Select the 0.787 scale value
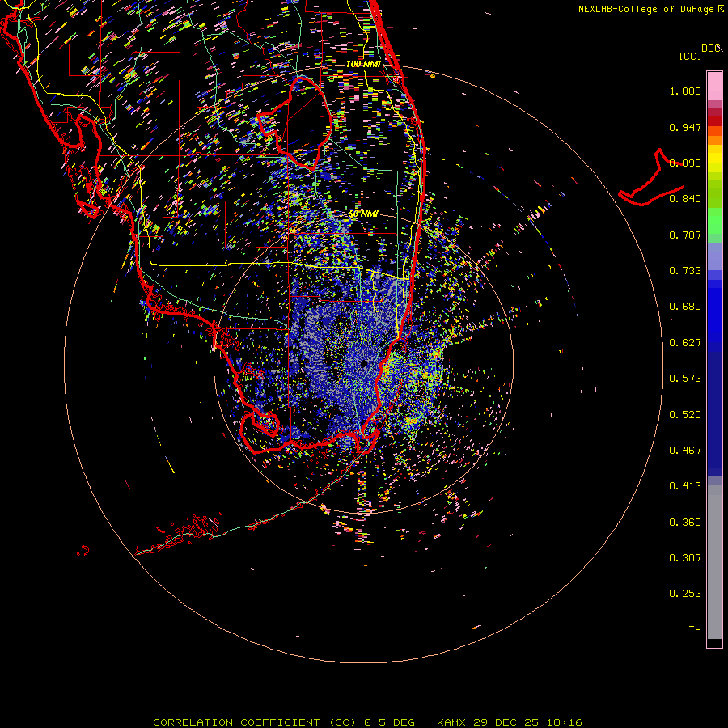728x728 pixels. (x=685, y=235)
